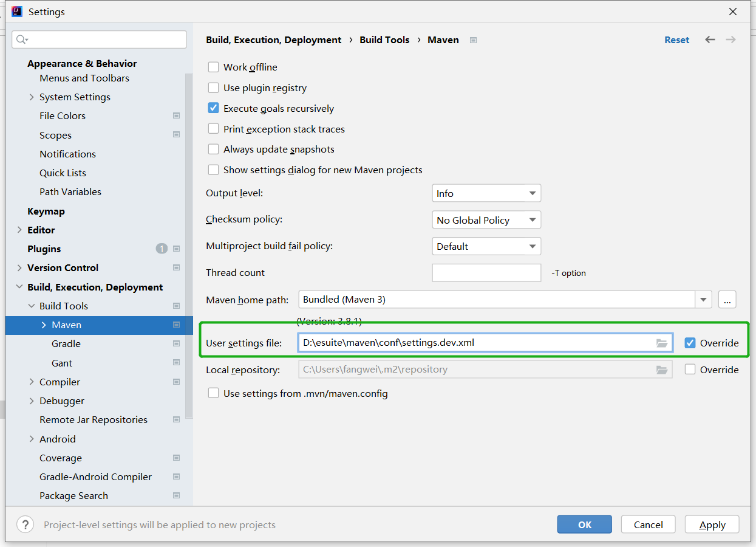Click the Thread count input field
756x547 pixels.
coord(486,272)
